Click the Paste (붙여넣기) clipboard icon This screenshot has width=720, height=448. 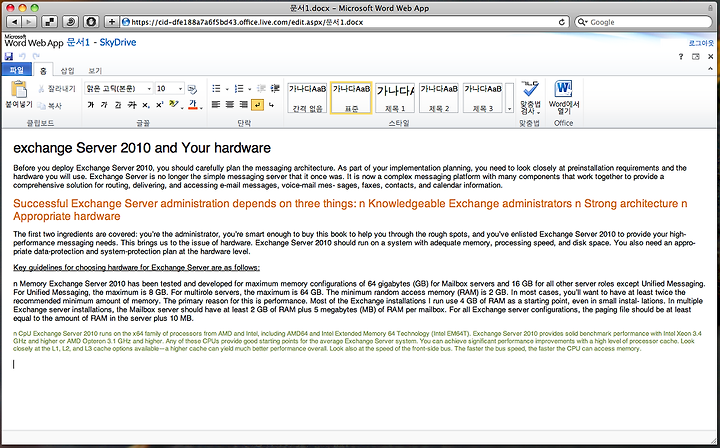[x=19, y=89]
